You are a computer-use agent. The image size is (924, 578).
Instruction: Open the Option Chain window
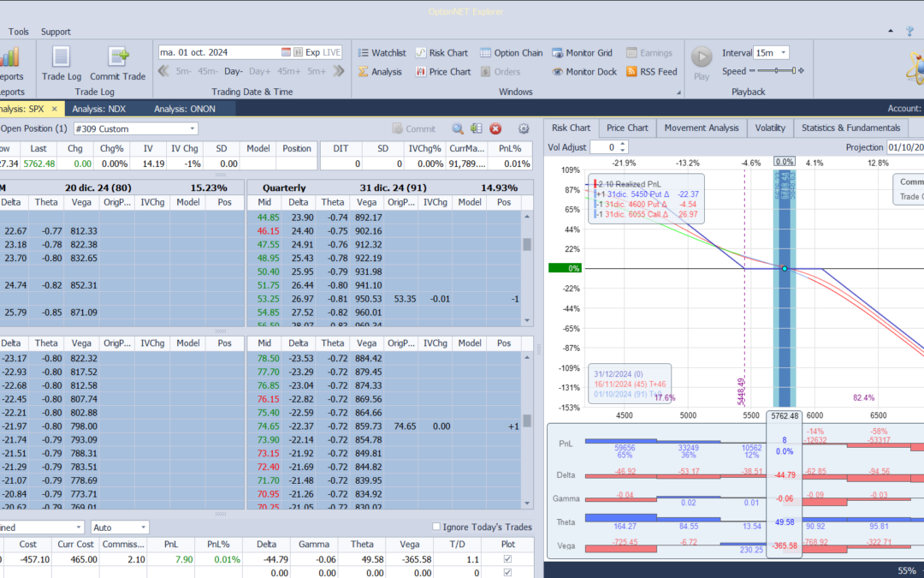point(511,52)
